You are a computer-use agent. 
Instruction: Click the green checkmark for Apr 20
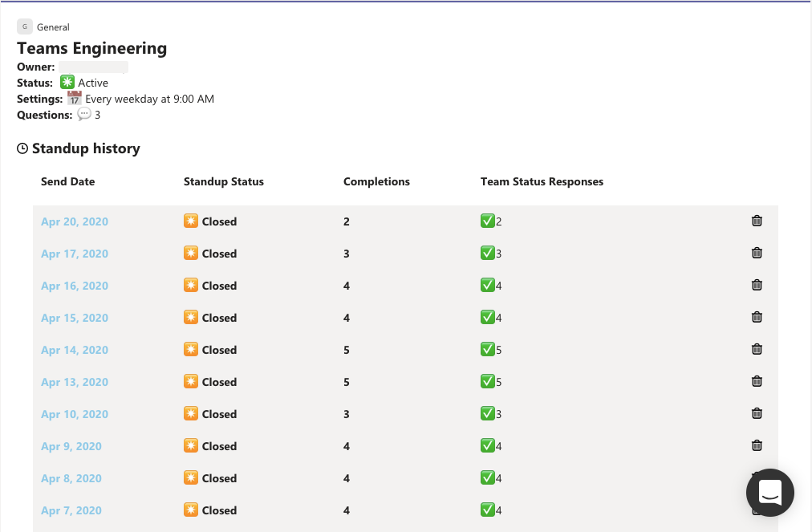[x=487, y=221]
